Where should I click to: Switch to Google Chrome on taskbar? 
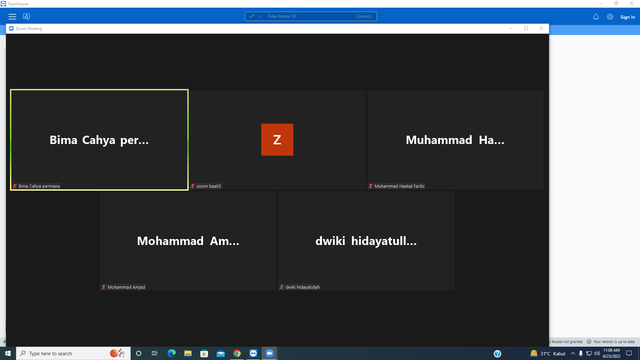[x=237, y=353]
